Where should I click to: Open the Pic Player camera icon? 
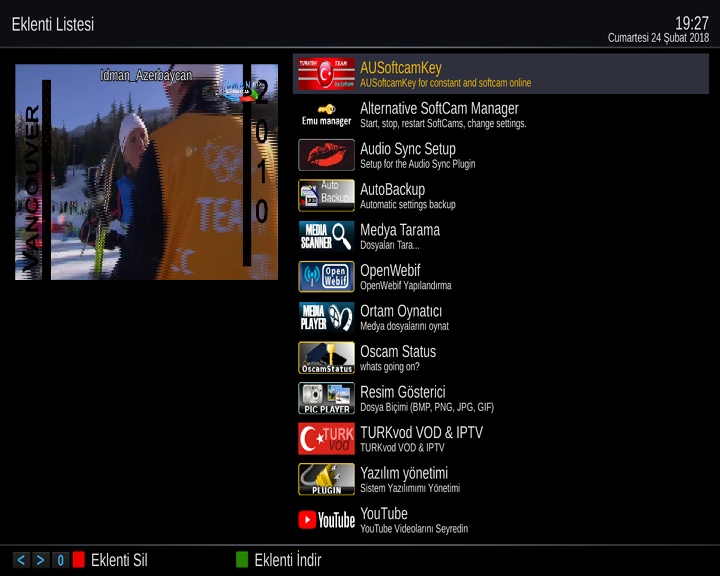click(x=326, y=398)
